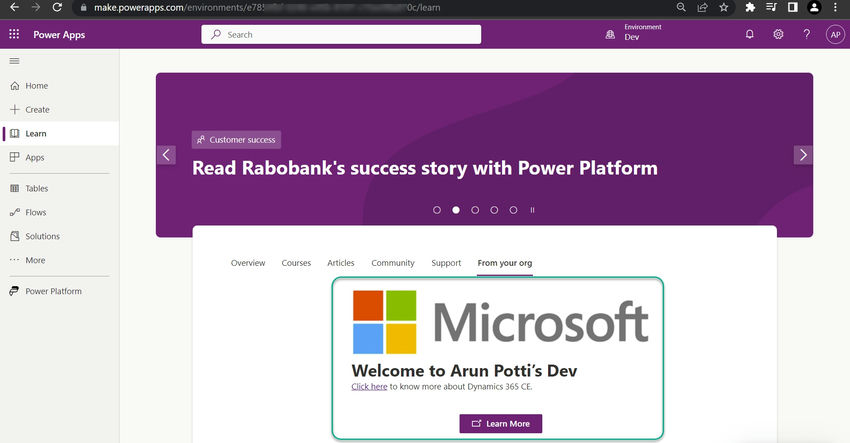Select the third carousel slide dot
Image resolution: width=850 pixels, height=443 pixels.
475,210
